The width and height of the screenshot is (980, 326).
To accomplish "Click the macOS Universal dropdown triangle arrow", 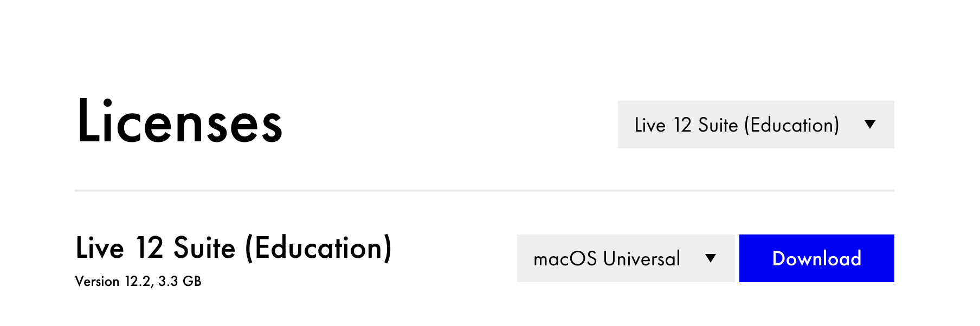I will pos(711,258).
